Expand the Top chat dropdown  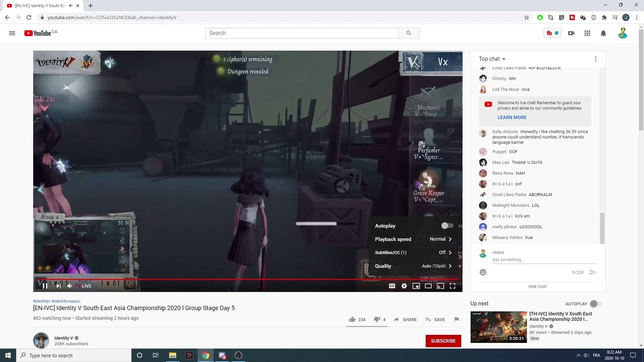[492, 59]
